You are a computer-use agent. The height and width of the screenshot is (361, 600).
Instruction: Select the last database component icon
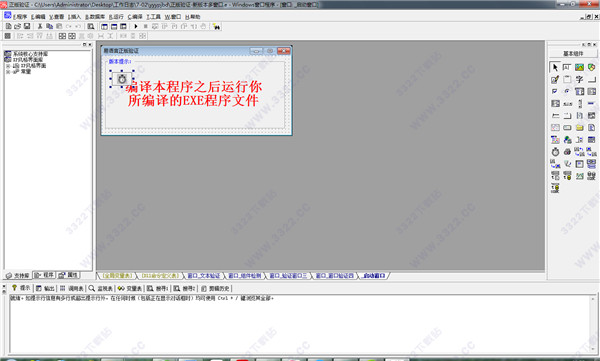pos(555,188)
